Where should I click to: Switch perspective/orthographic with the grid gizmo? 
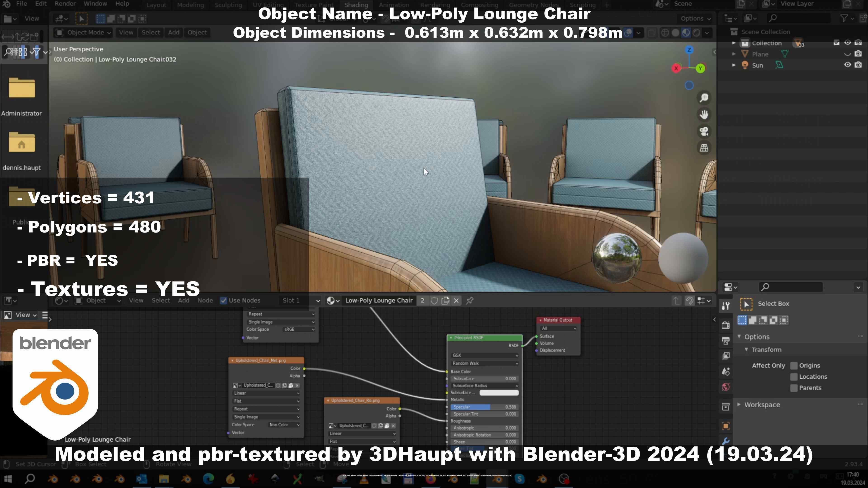(x=704, y=148)
